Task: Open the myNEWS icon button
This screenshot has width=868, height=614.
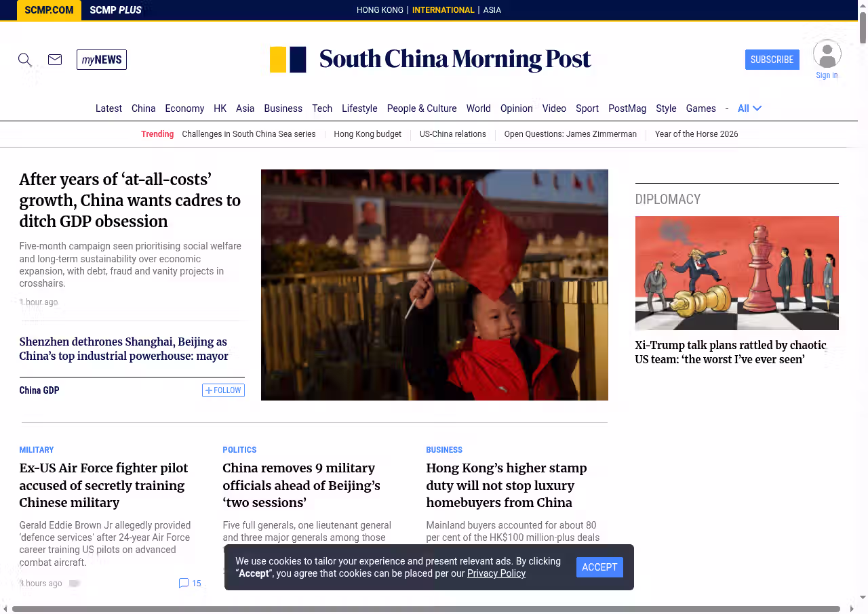Action: click(102, 60)
